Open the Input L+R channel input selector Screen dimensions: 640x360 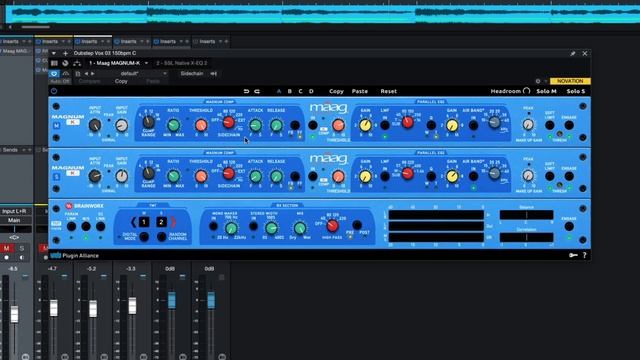click(14, 211)
